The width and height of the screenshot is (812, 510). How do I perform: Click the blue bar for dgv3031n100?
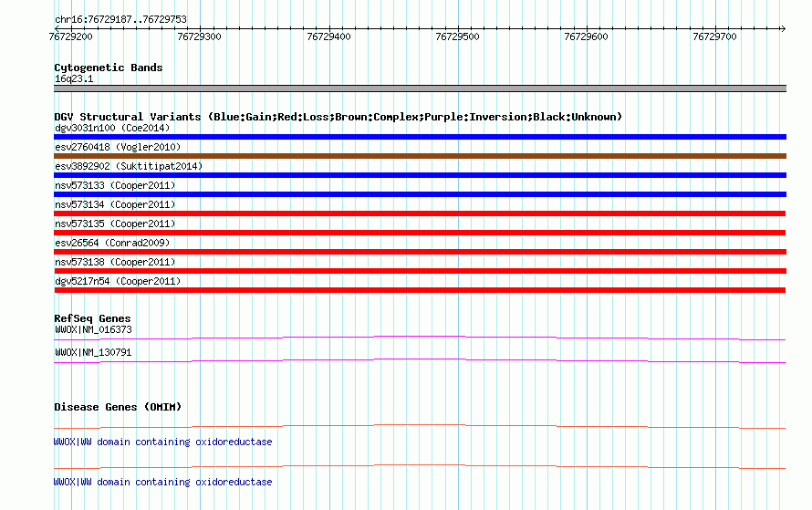click(420, 137)
